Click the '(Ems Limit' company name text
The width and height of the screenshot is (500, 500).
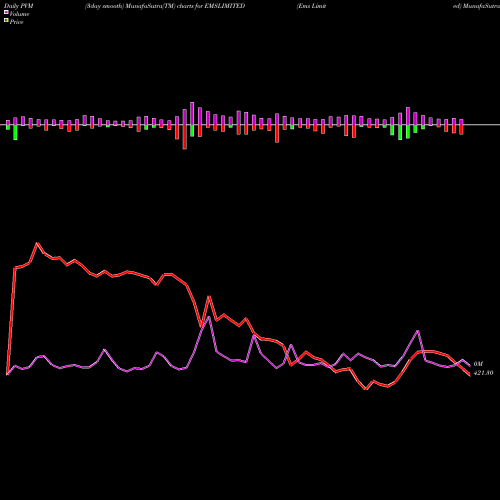tap(311, 6)
